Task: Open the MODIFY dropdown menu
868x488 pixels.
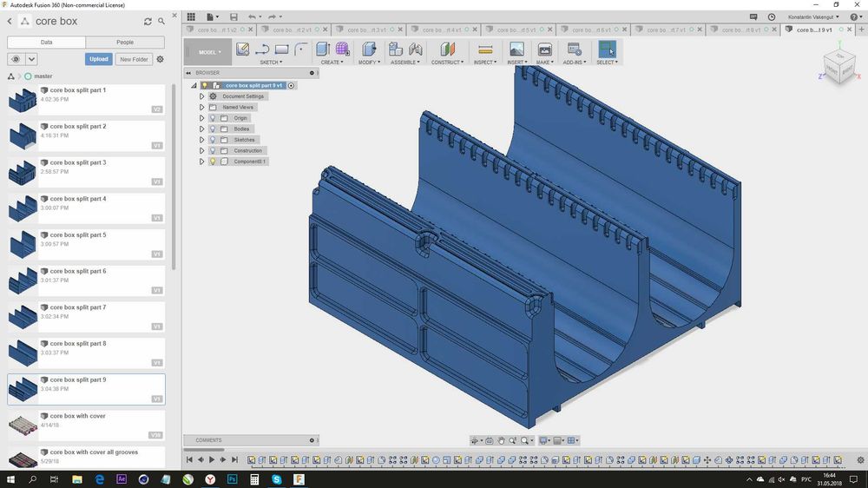Action: [369, 63]
